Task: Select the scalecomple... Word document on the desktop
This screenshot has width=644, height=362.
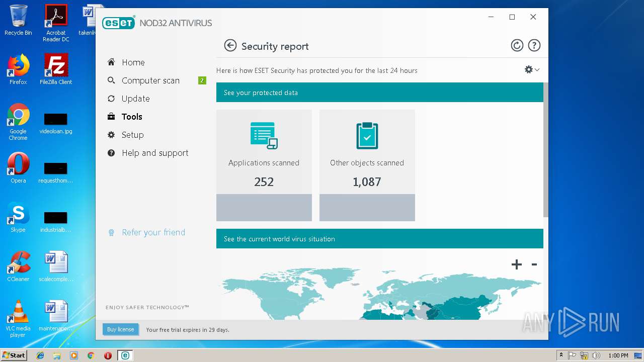Action: 56,266
